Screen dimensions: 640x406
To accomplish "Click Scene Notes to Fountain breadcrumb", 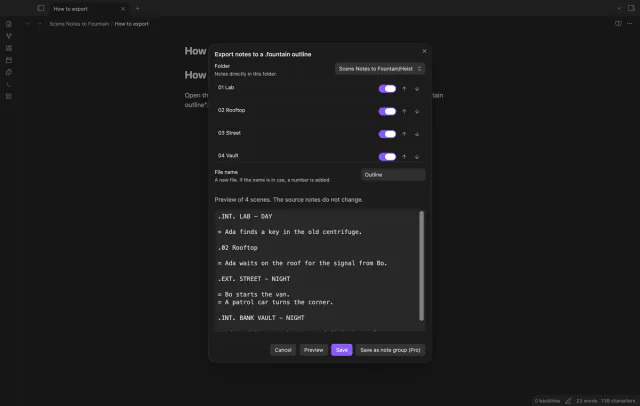I will coord(79,24).
